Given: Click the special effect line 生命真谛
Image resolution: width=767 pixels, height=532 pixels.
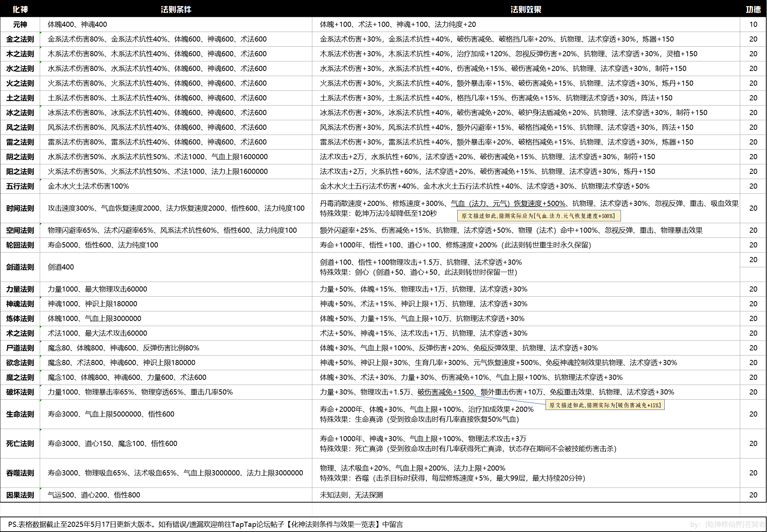Looking at the screenshot, I should coord(419,419).
